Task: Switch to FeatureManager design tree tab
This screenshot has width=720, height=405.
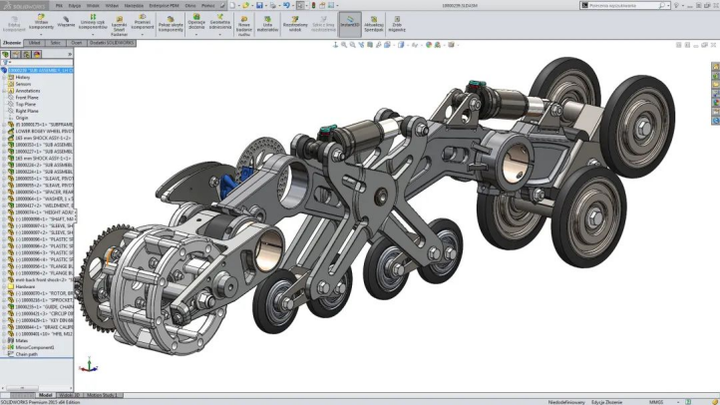Action: click(6, 54)
